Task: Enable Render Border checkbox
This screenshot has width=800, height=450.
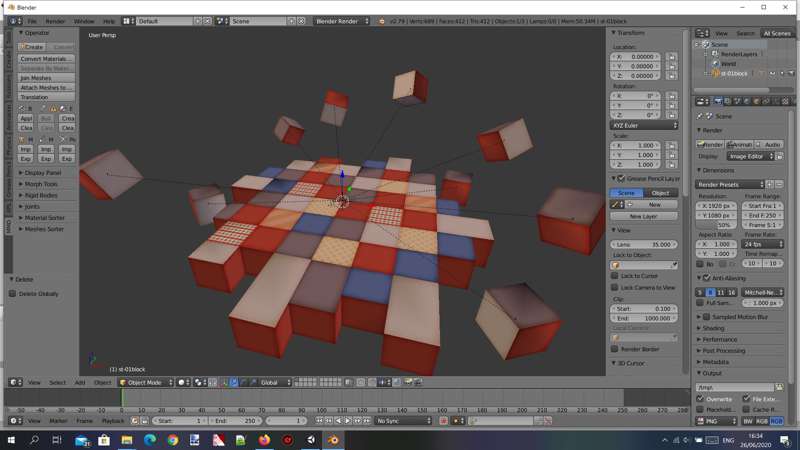Action: pos(615,349)
